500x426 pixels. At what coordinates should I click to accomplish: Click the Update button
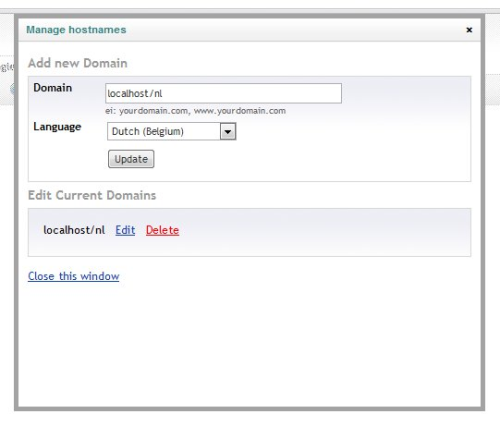131,159
